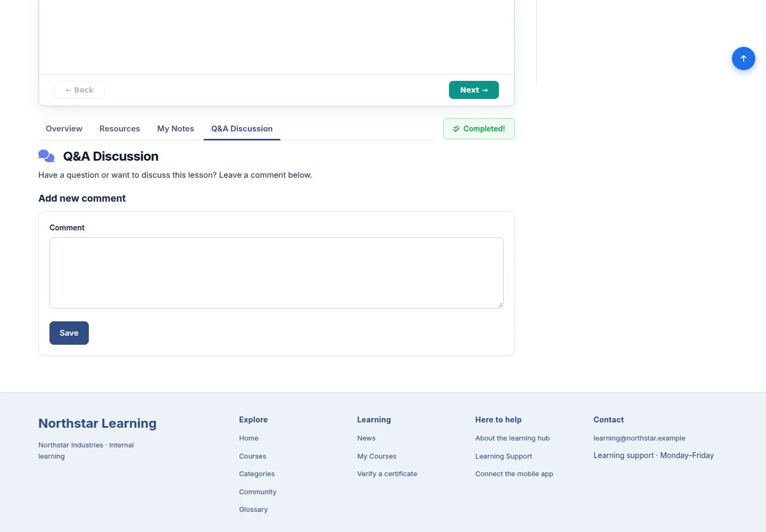The width and height of the screenshot is (766, 532).
Task: Save the new comment
Action: click(x=69, y=333)
